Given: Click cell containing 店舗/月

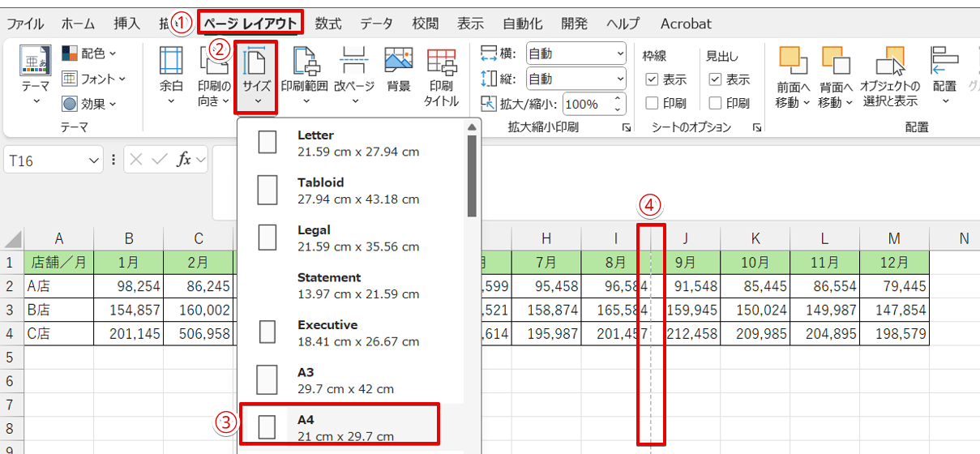Looking at the screenshot, I should [59, 263].
